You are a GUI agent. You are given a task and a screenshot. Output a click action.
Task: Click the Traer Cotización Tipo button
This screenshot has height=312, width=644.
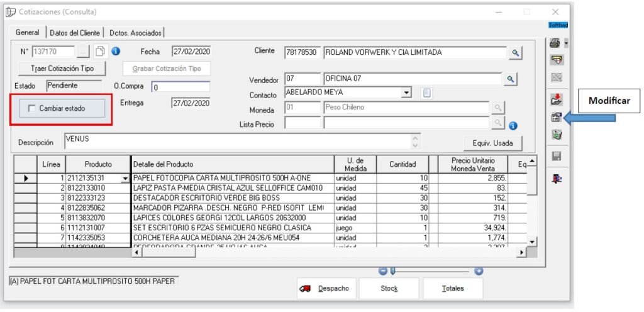click(62, 69)
